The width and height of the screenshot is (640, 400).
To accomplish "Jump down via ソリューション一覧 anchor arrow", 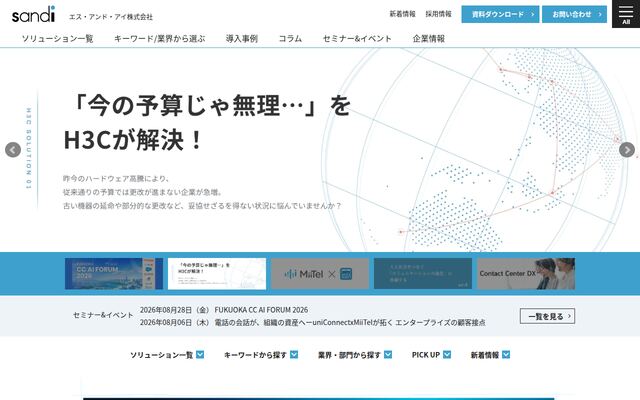I will (x=200, y=355).
